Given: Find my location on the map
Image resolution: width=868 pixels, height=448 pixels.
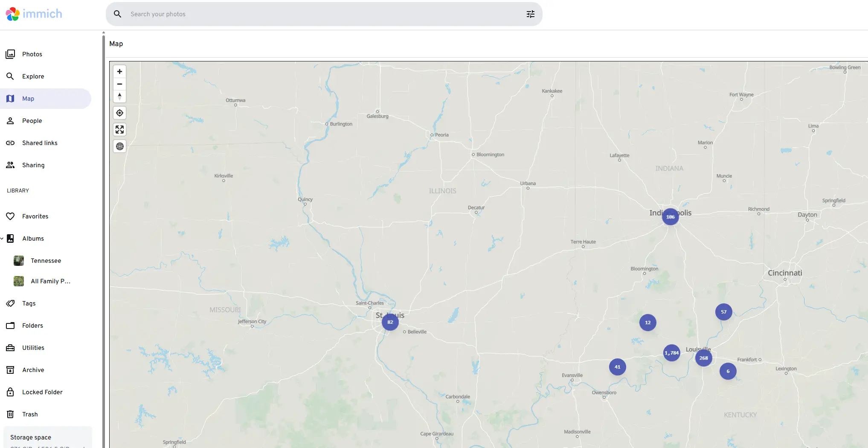Looking at the screenshot, I should point(120,113).
